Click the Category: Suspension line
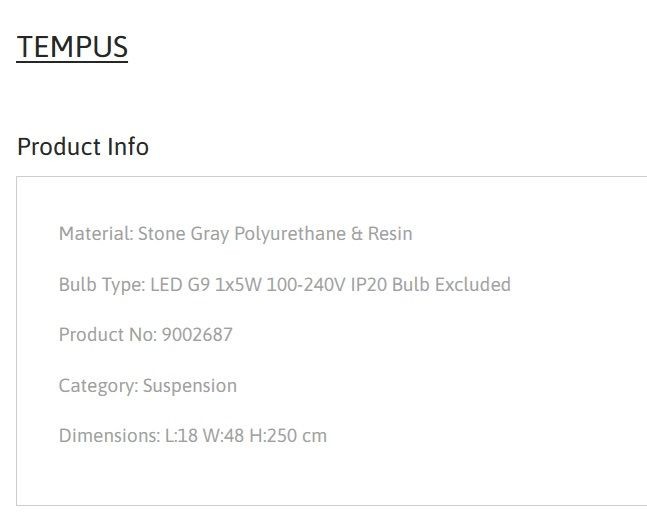The height and width of the screenshot is (526, 647). 148,386
